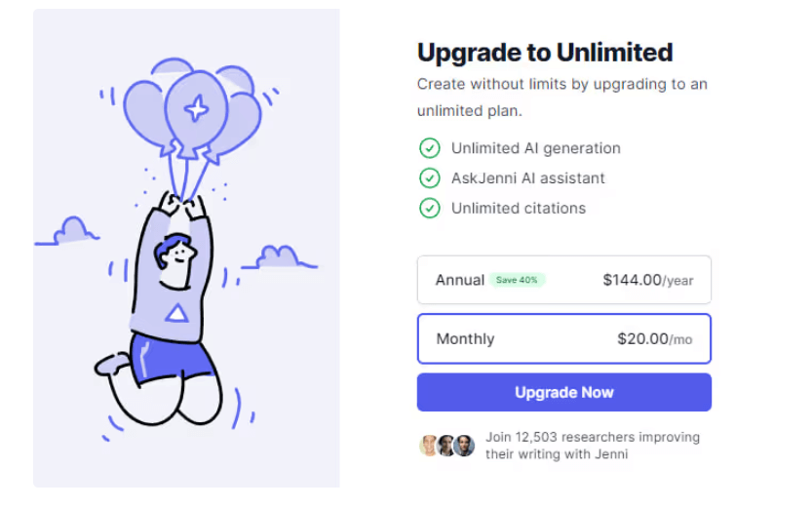812x509 pixels.
Task: Click the middle researcher avatar
Action: (446, 446)
